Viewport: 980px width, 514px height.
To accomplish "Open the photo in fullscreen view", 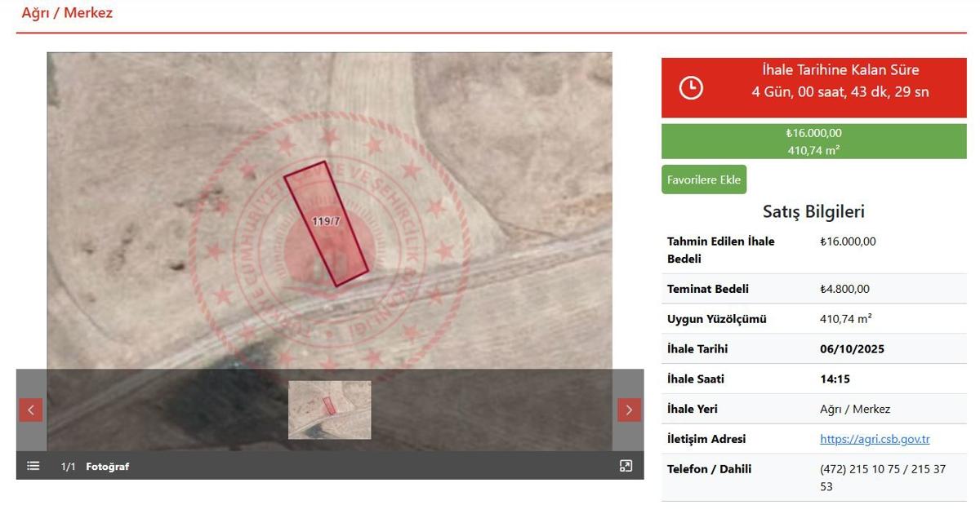I will coord(626,466).
